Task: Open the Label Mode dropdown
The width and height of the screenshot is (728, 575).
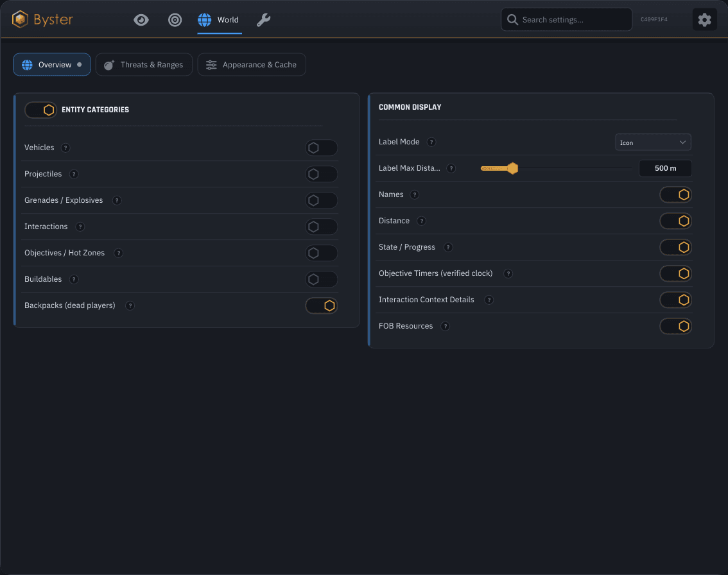Action: click(653, 142)
